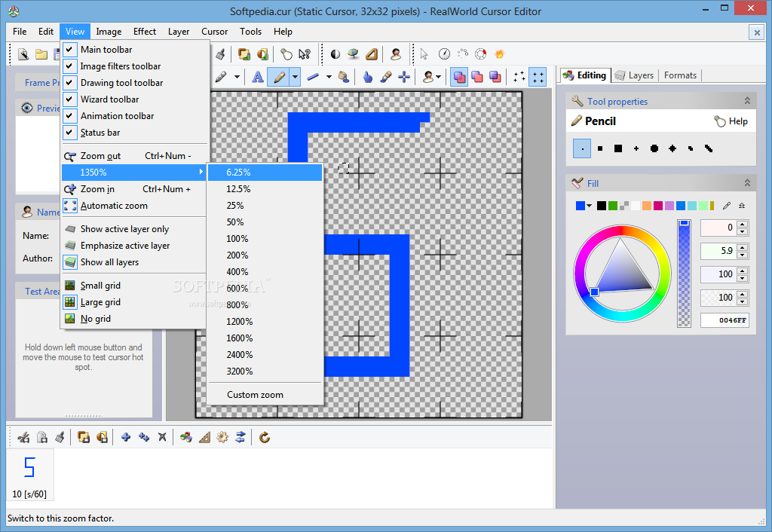Click the reverse frames arrows icon

(x=240, y=437)
